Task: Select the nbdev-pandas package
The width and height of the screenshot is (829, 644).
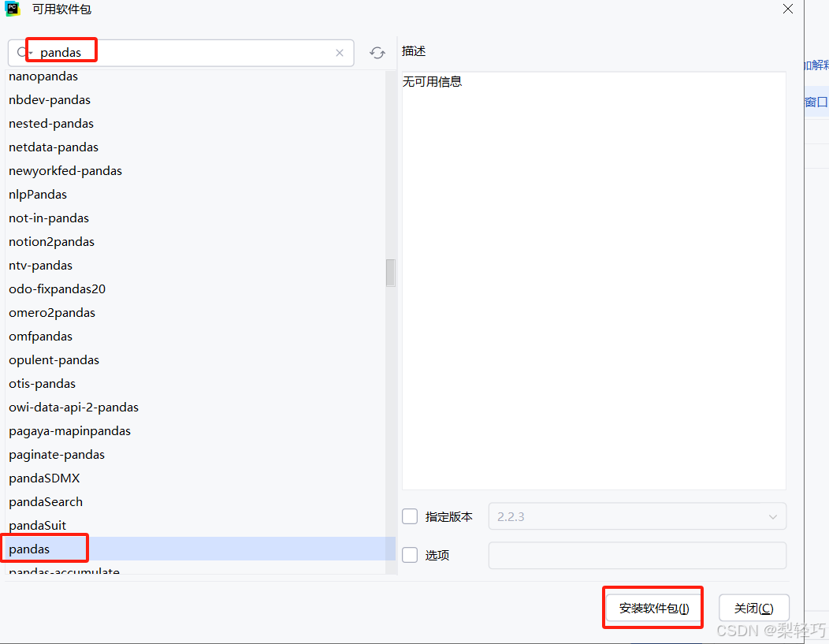Action: (195, 100)
